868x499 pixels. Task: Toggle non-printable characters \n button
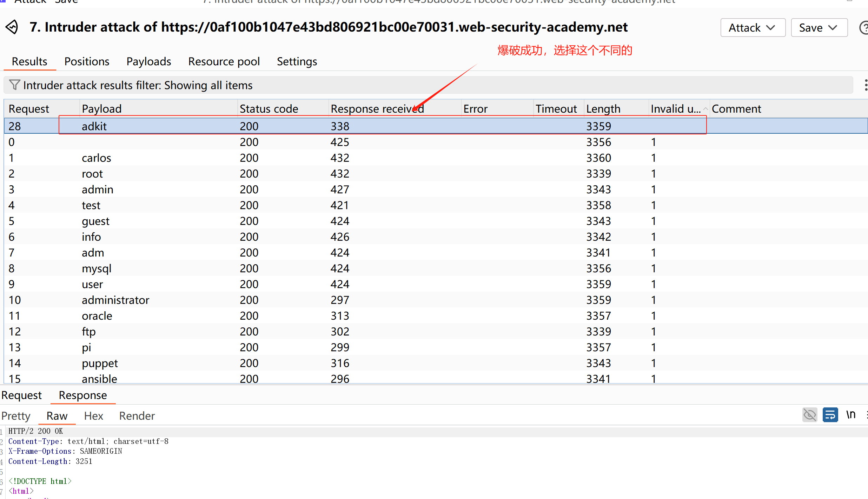(x=850, y=415)
